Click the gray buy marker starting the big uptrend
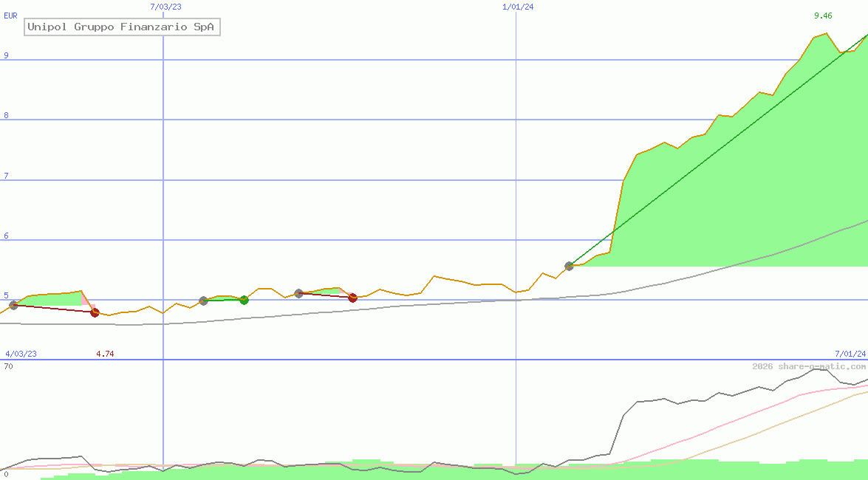The width and height of the screenshot is (868, 480). click(569, 266)
